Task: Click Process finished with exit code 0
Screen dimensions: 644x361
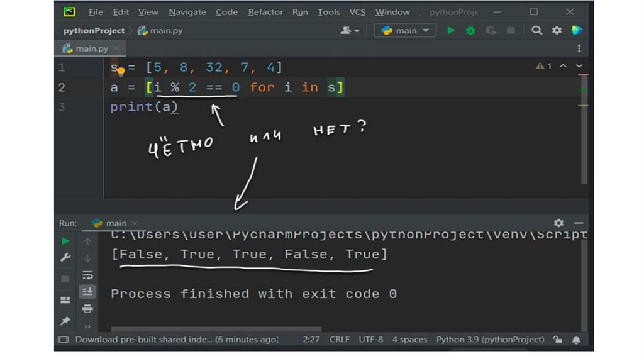Action: coord(254,294)
